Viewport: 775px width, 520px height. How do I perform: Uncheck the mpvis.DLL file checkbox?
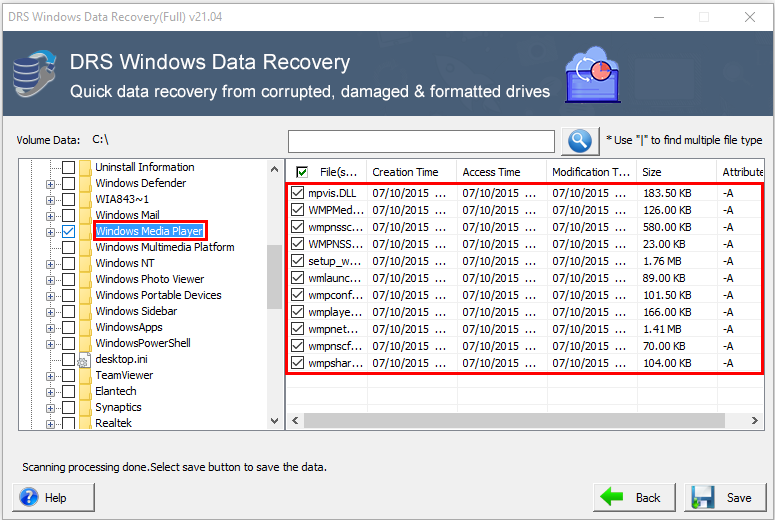tap(297, 193)
